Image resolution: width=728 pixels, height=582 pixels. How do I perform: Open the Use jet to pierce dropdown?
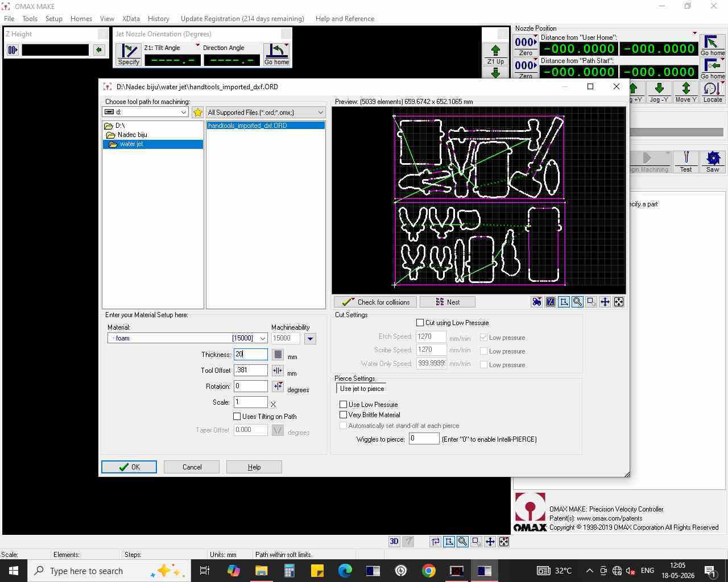coord(362,389)
